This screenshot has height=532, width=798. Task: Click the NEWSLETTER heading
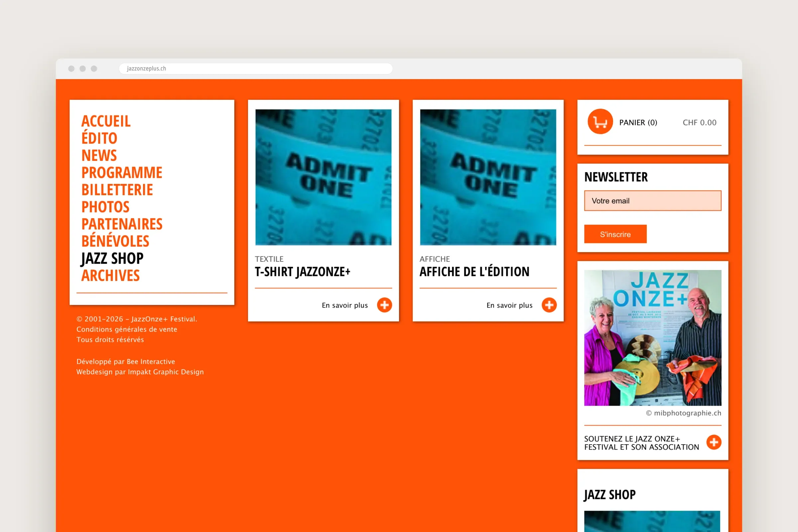[616, 177]
